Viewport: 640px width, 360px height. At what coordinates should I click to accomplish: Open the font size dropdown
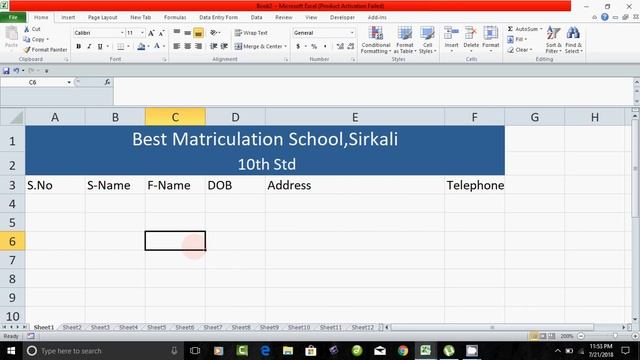tap(142, 33)
